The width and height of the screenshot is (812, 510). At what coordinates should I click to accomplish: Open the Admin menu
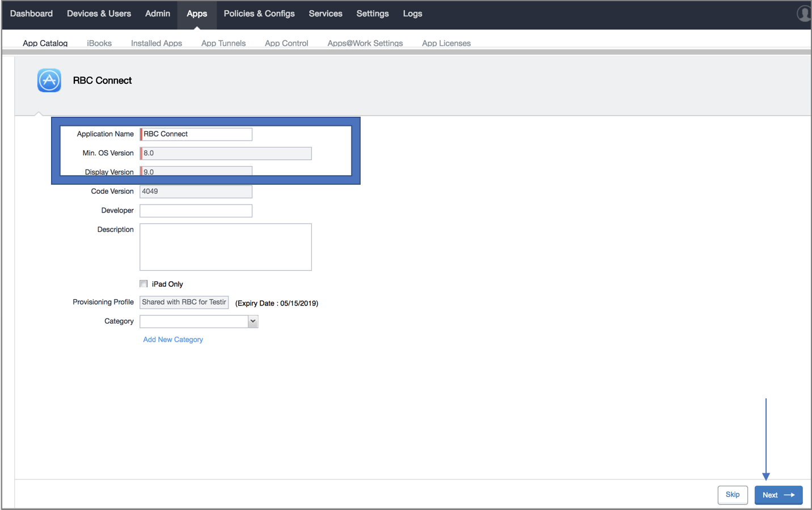[158, 14]
